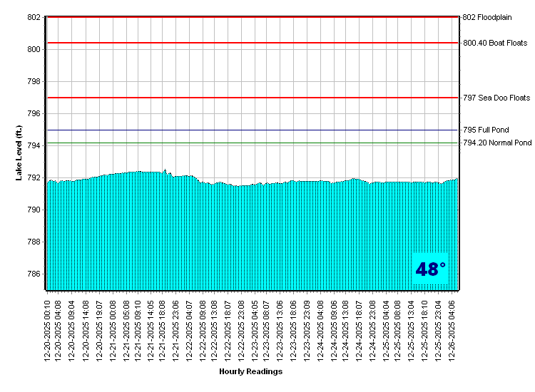Click the 48° temperature badge

pyautogui.click(x=430, y=269)
